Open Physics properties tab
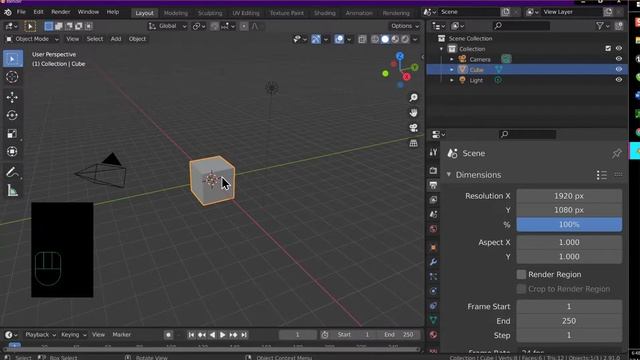Image resolution: width=640 pixels, height=360 pixels. [x=433, y=291]
